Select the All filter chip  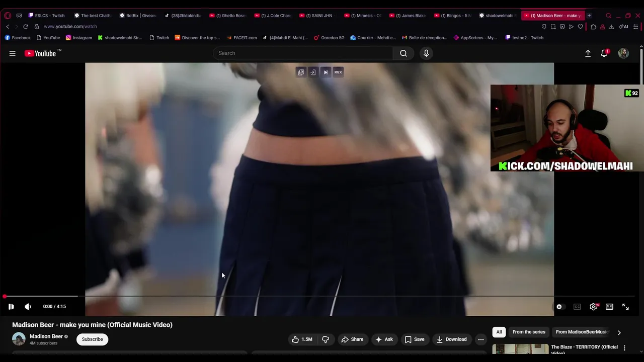click(499, 332)
